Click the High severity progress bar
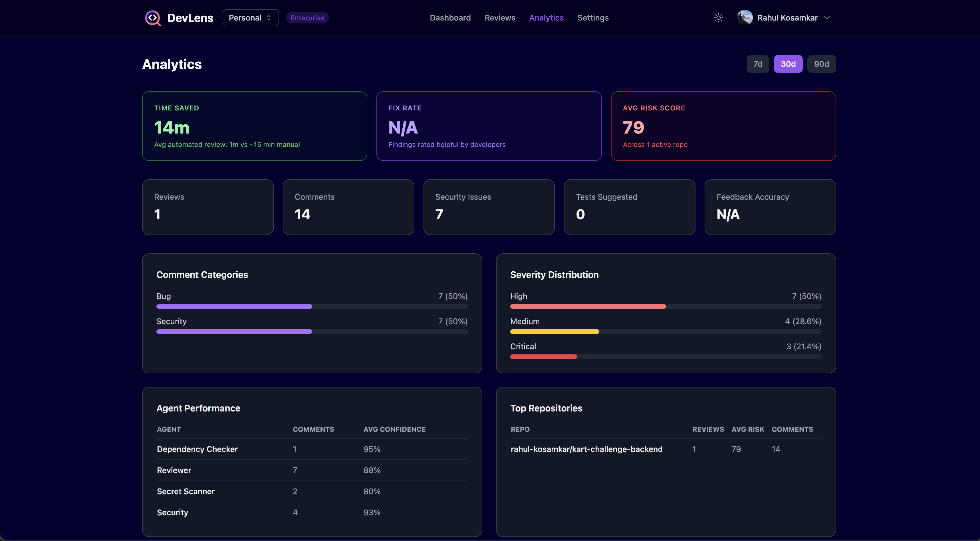Image resolution: width=980 pixels, height=541 pixels. coord(666,307)
